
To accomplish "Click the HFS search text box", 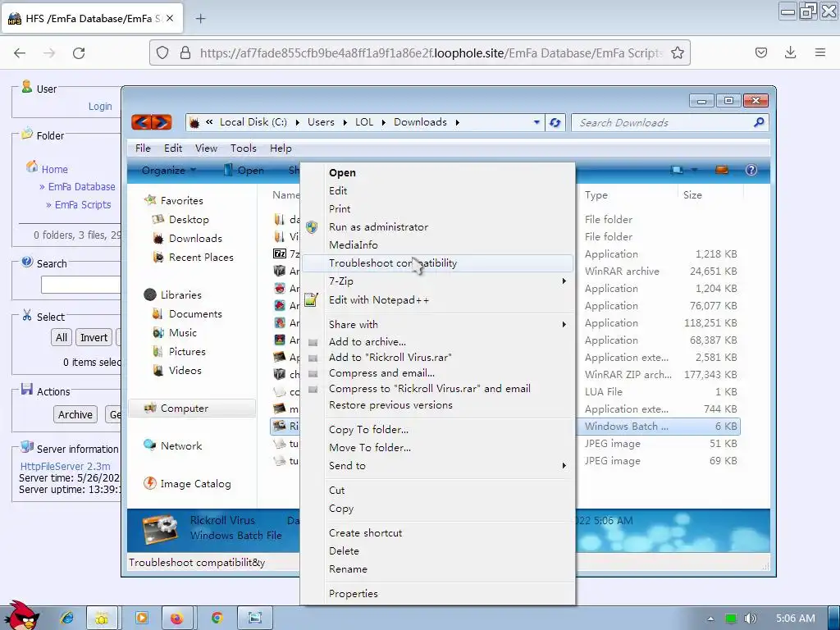I will click(x=81, y=285).
